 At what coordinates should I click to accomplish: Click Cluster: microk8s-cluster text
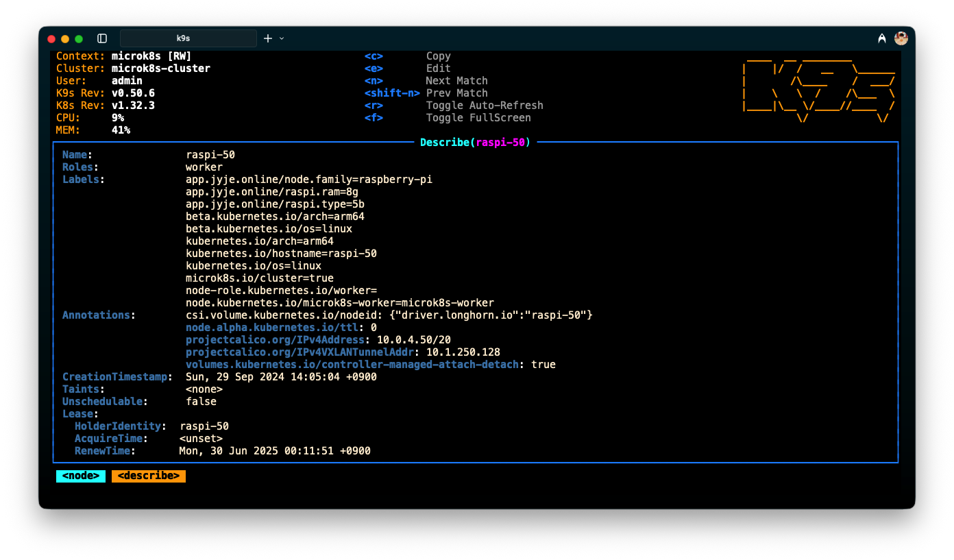click(x=133, y=69)
